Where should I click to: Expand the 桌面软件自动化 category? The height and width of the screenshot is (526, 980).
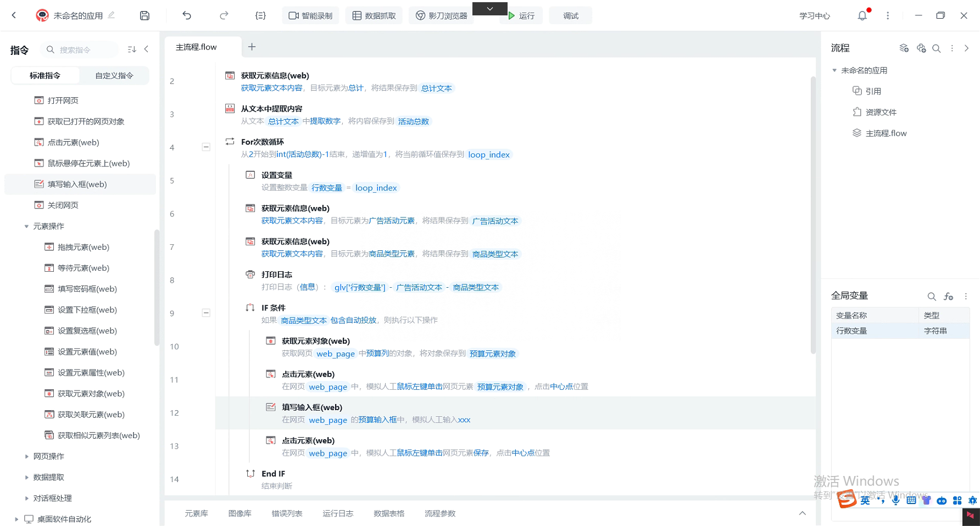[x=16, y=519]
